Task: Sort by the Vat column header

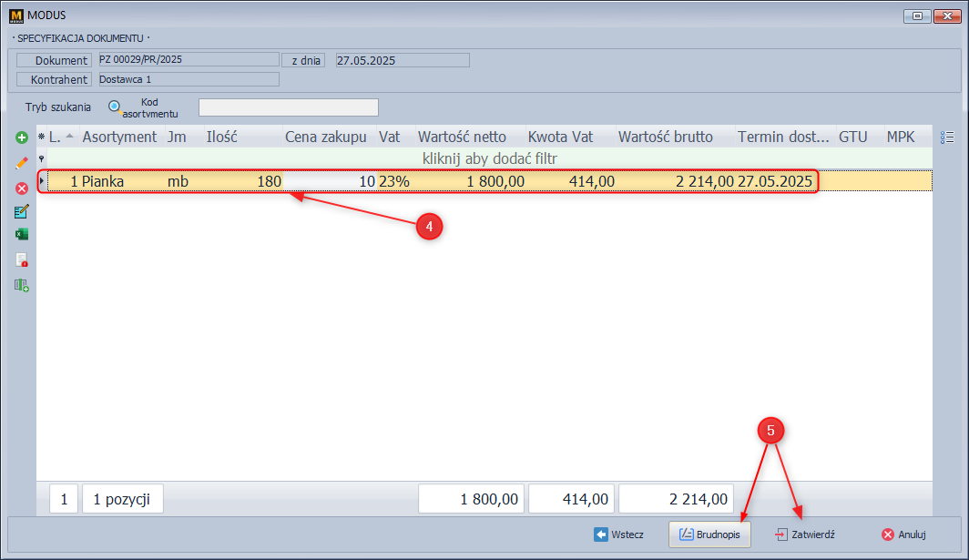Action: pyautogui.click(x=395, y=137)
